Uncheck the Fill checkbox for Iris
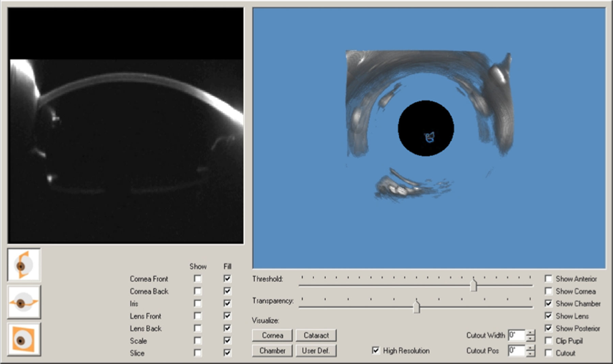 click(227, 303)
